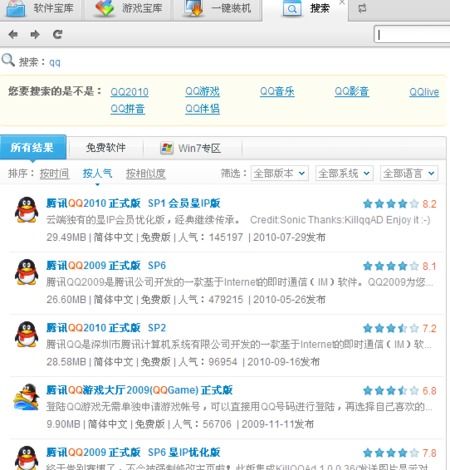Sort results by 按人气 (popularity)
Image resolution: width=450 pixels, height=470 pixels.
(97, 173)
